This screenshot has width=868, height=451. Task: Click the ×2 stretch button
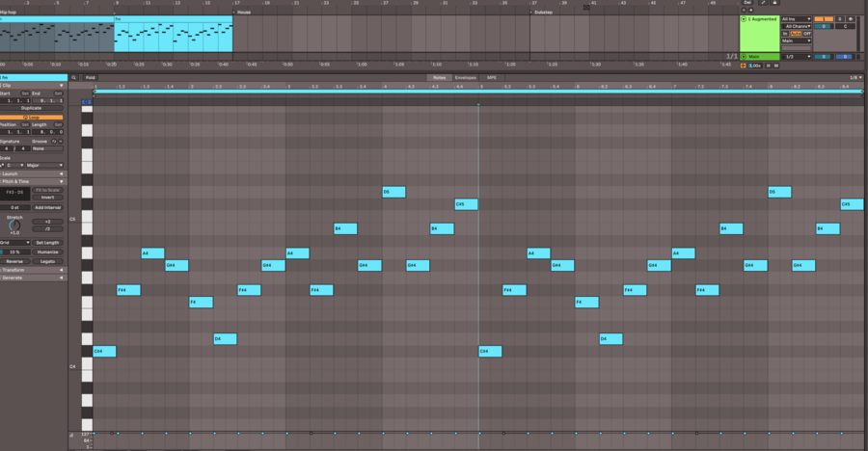pyautogui.click(x=47, y=222)
